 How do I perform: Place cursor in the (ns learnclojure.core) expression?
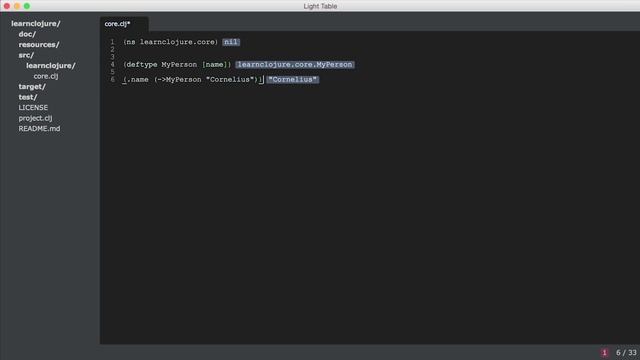pyautogui.click(x=171, y=42)
